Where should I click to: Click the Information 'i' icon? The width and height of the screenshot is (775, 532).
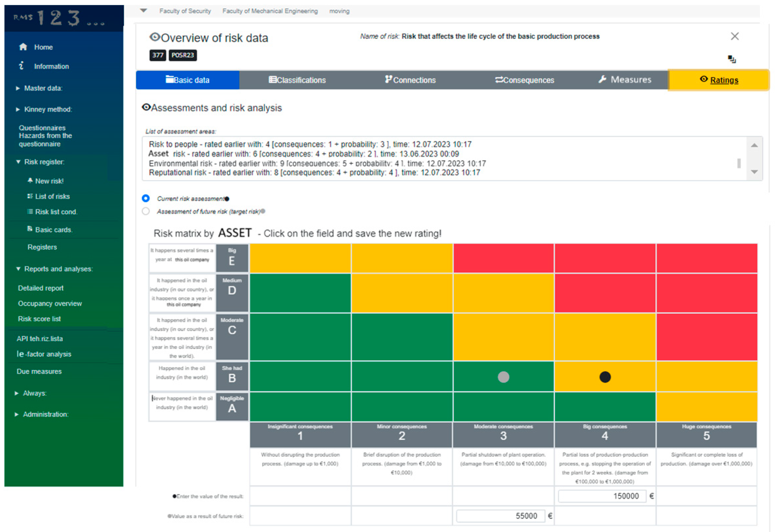(x=21, y=66)
